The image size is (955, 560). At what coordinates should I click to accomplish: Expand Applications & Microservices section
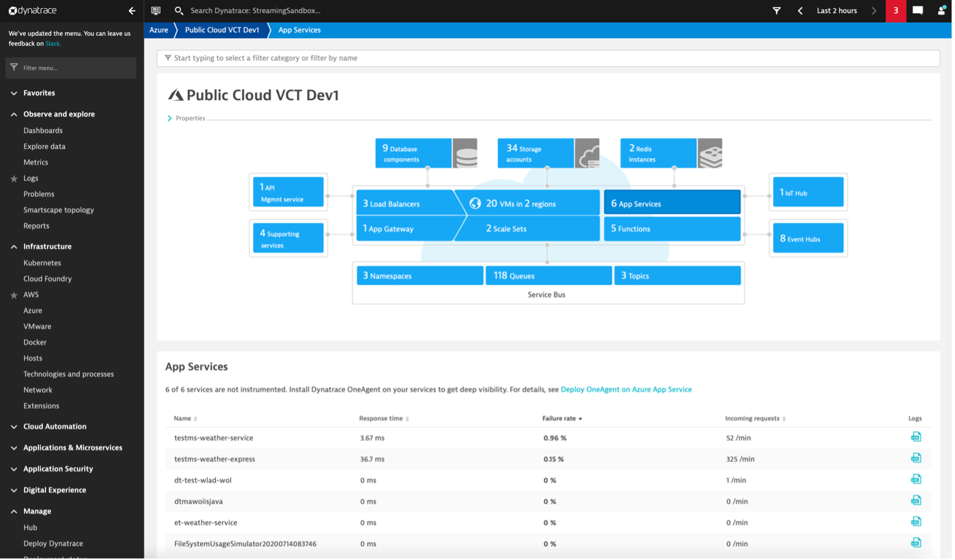[x=14, y=448]
